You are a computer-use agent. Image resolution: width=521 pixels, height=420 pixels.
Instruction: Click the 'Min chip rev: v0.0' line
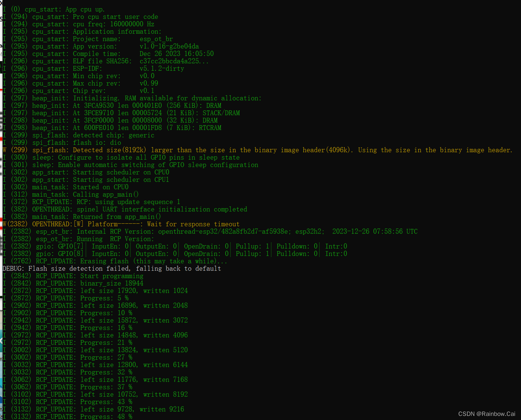pos(79,76)
